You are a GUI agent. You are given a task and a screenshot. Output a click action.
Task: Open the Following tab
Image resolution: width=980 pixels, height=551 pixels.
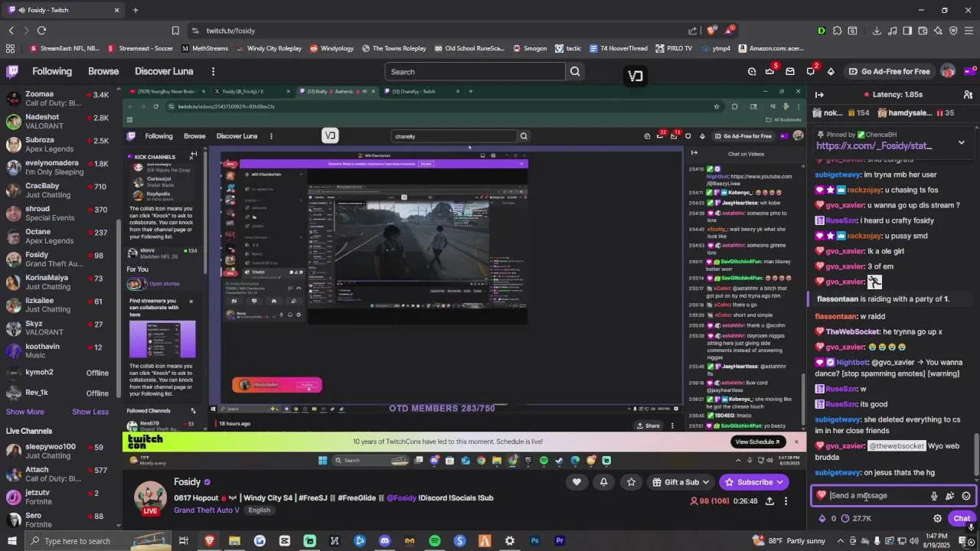tap(51, 71)
